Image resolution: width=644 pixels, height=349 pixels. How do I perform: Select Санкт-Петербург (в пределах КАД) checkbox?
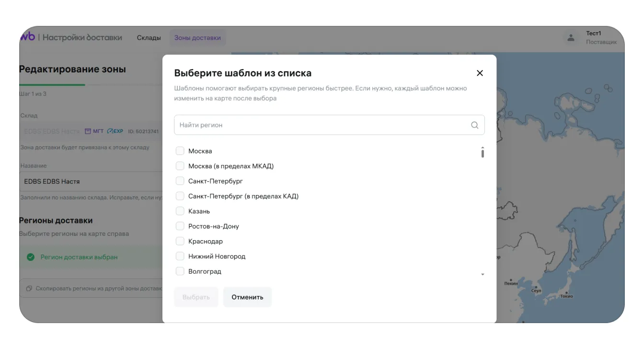(x=180, y=196)
